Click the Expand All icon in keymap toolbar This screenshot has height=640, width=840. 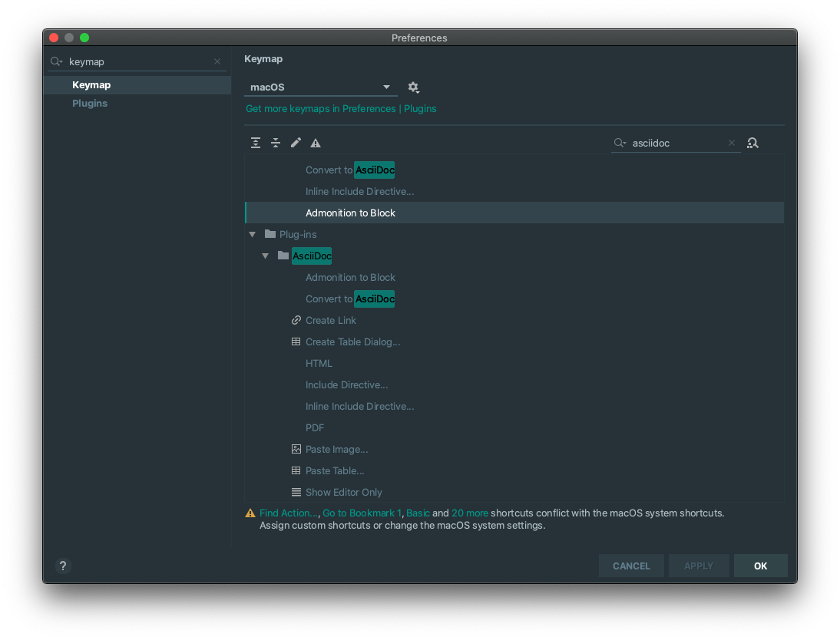pos(256,143)
